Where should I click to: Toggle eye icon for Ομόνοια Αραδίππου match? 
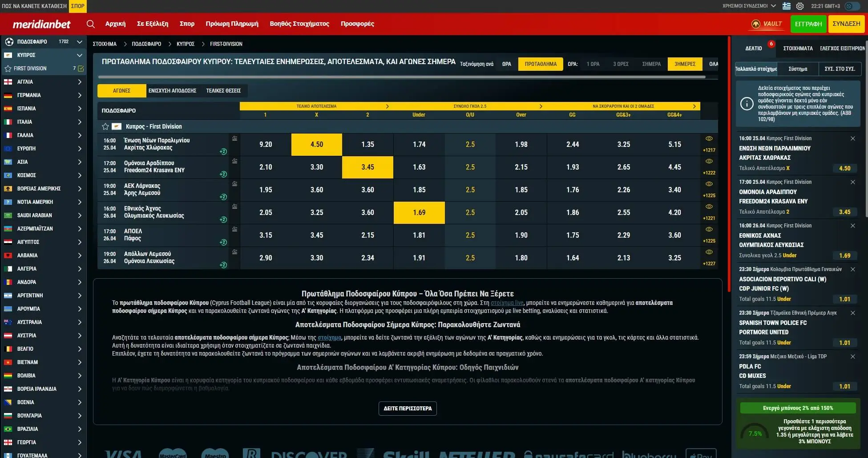709,161
